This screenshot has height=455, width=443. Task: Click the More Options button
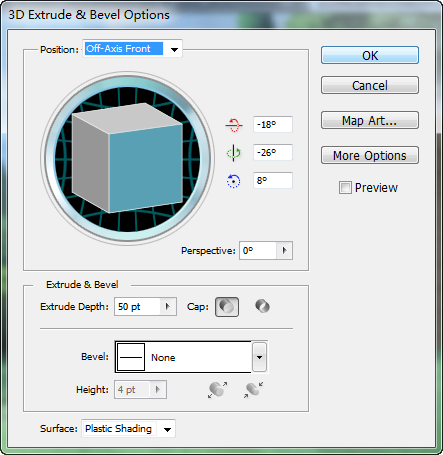pos(370,155)
